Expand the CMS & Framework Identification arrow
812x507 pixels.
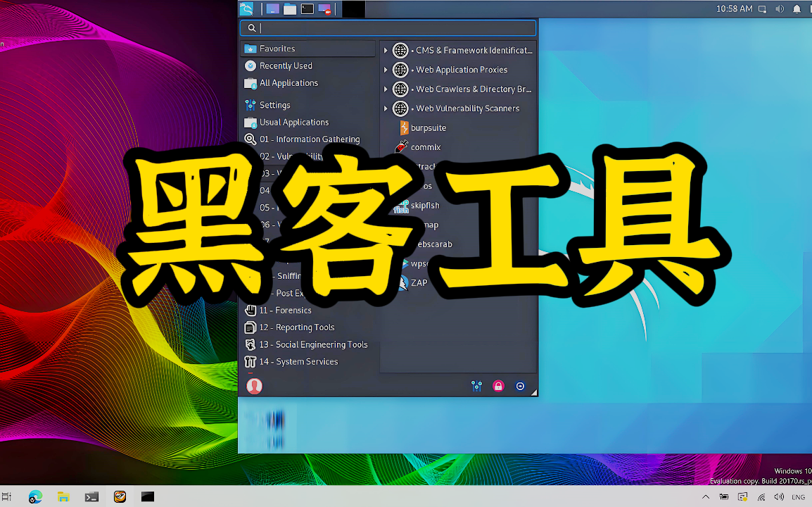tap(386, 50)
